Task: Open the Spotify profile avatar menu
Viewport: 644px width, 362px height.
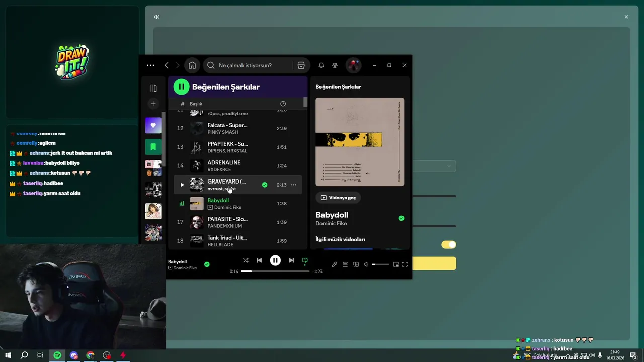Action: [x=353, y=65]
